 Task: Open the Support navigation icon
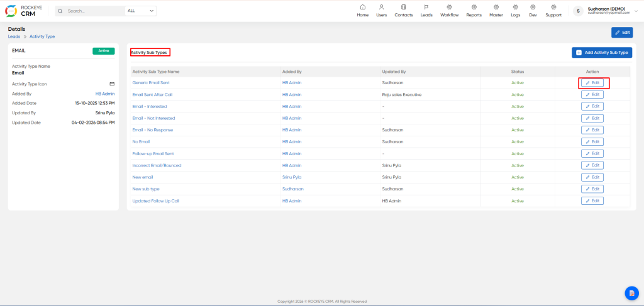553,8
